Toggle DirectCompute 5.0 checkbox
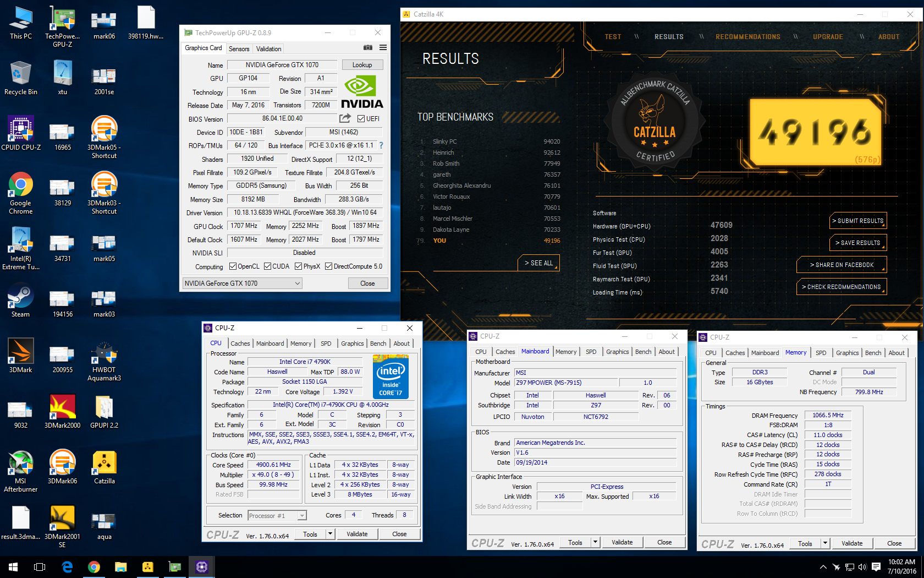 (328, 266)
